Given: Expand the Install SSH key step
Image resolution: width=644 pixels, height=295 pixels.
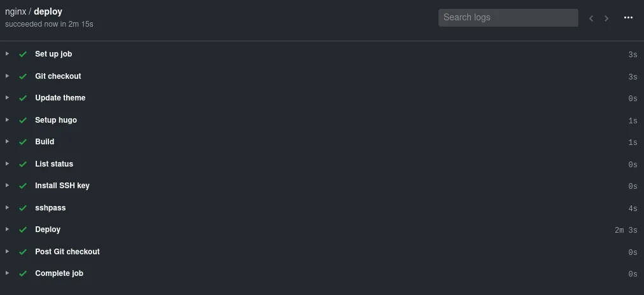Looking at the screenshot, I should point(7,186).
